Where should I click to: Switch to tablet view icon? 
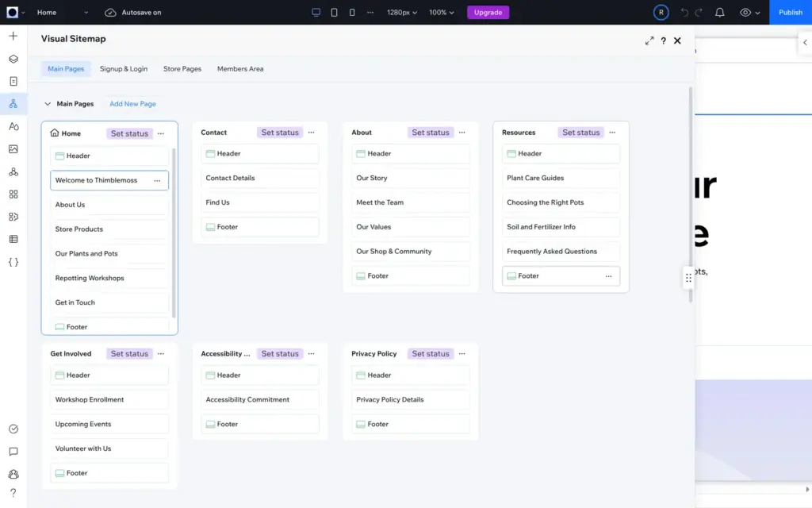coord(334,13)
